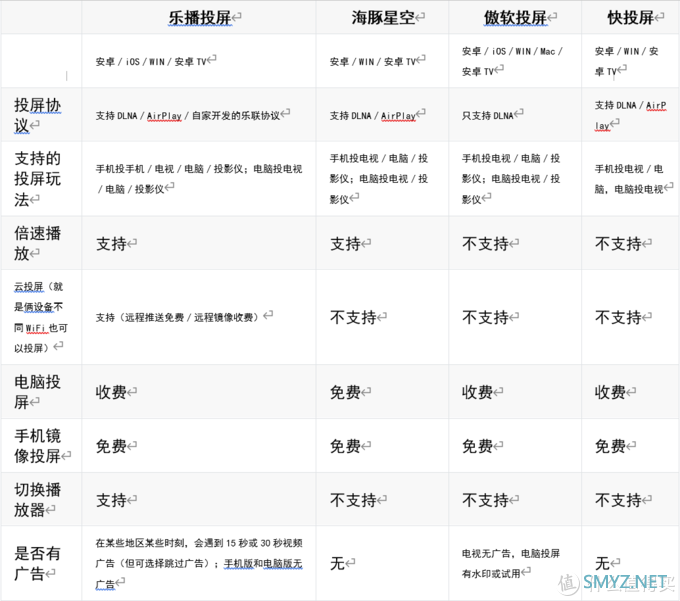Click the cell '支持（远程推送免费 / 远程镜像收费）'
Viewport: 680px width, 601px height.
tap(177, 317)
